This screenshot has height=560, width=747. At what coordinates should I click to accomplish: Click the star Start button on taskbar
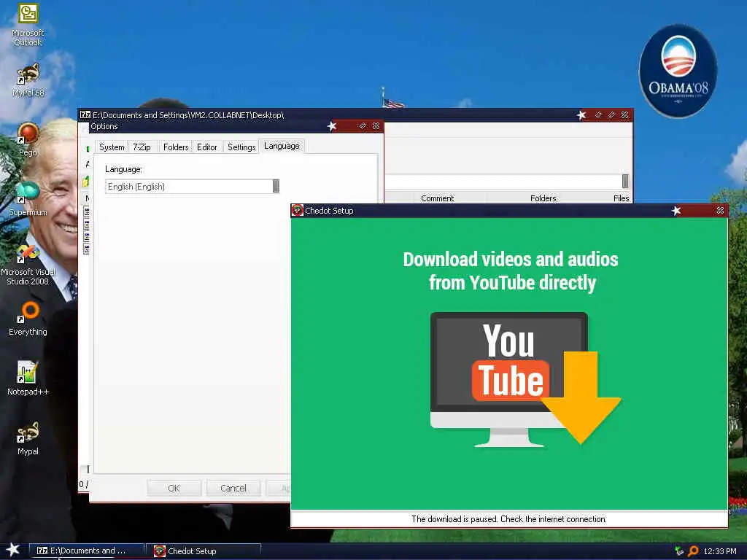coord(12,550)
